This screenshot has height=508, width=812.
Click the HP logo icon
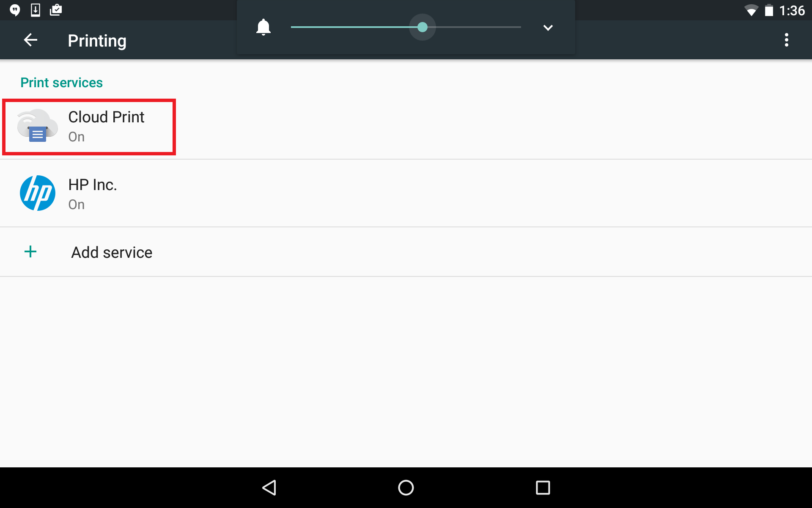[38, 193]
